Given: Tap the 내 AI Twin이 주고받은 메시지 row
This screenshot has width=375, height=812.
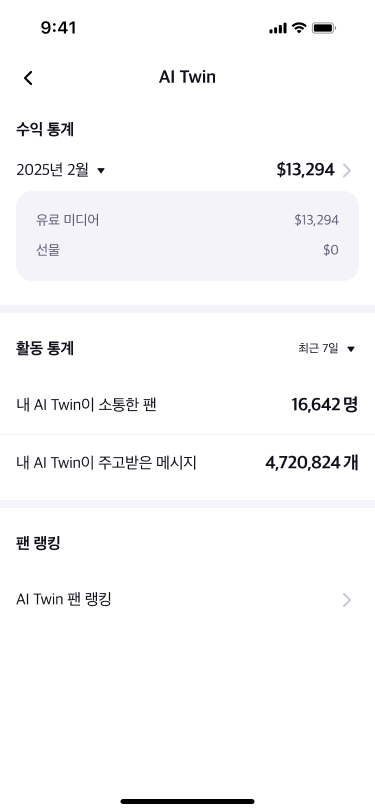Looking at the screenshot, I should click(188, 462).
